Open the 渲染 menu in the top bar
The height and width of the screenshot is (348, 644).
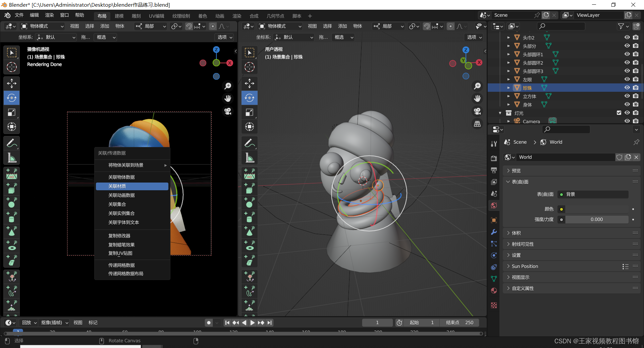point(49,15)
